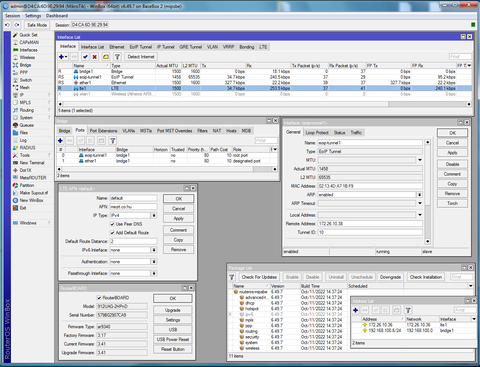Click the blue plus add icon in Bridge window

(x=60, y=141)
